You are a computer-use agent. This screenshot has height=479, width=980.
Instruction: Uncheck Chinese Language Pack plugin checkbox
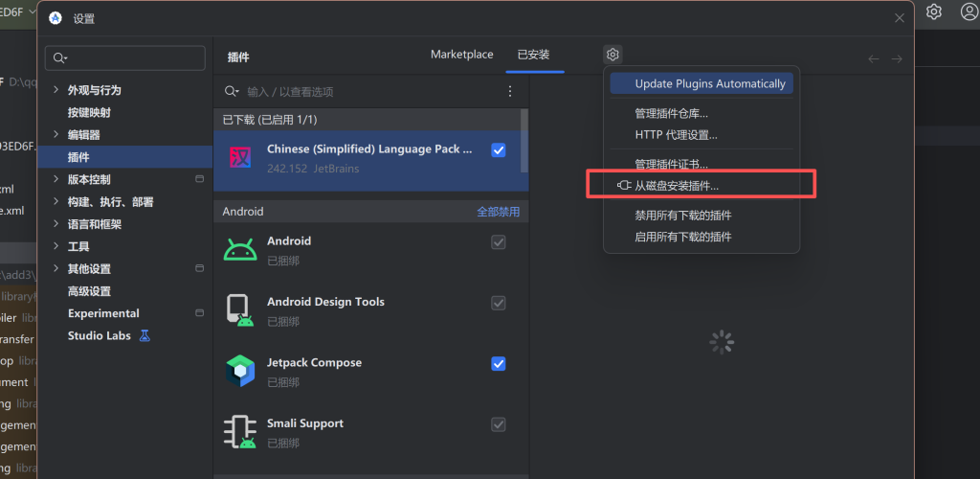(498, 150)
